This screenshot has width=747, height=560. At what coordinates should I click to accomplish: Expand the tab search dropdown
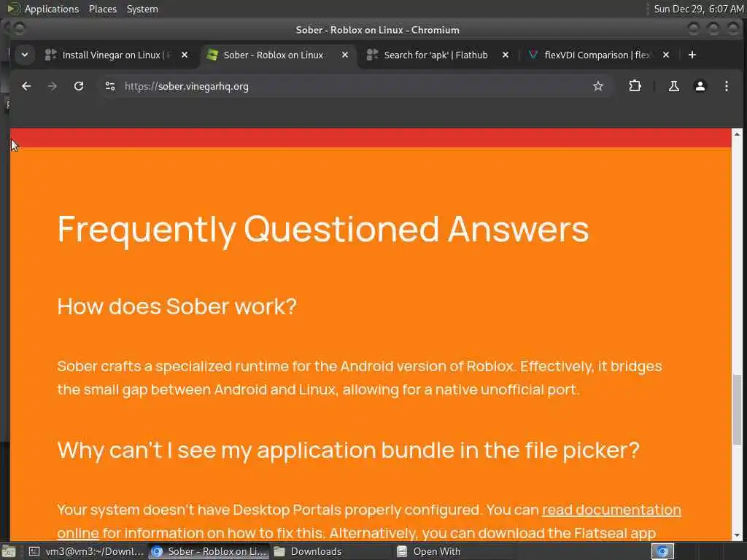(x=25, y=55)
